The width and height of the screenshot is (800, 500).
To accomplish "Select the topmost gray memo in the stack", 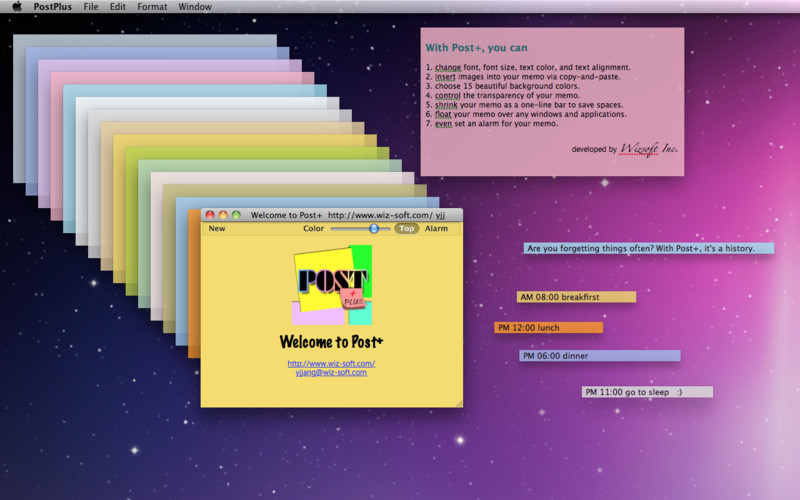I will click(x=144, y=40).
